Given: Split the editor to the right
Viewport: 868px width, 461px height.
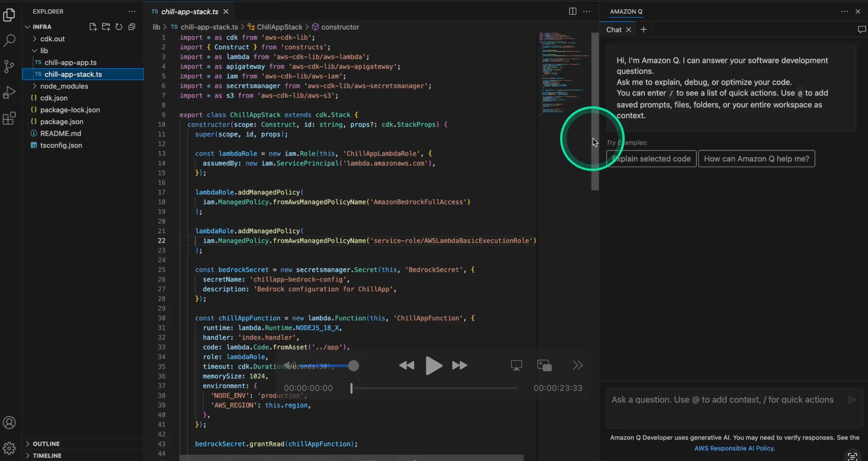Looking at the screenshot, I should point(572,11).
